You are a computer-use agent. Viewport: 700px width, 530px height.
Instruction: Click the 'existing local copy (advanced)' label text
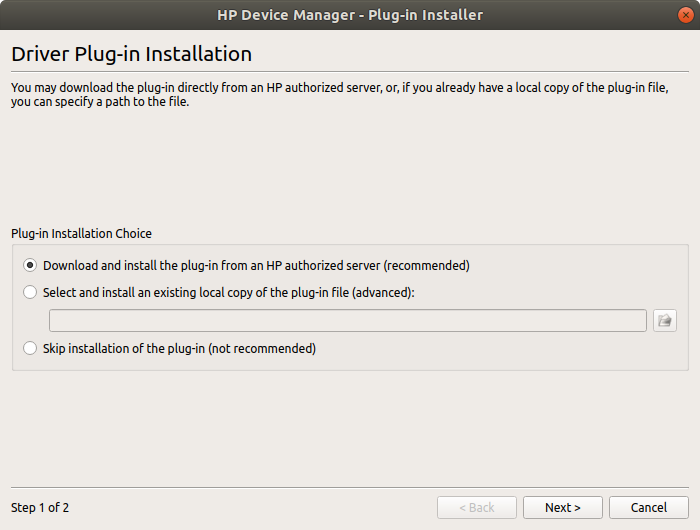(228, 292)
